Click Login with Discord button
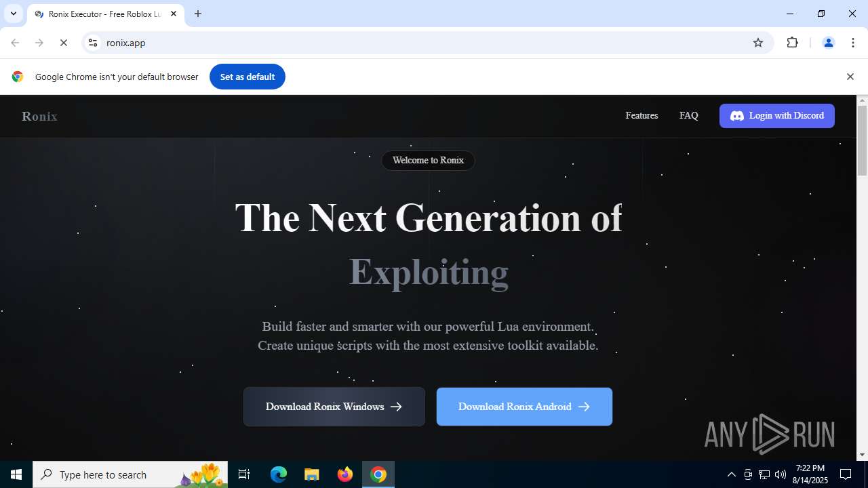 [777, 116]
